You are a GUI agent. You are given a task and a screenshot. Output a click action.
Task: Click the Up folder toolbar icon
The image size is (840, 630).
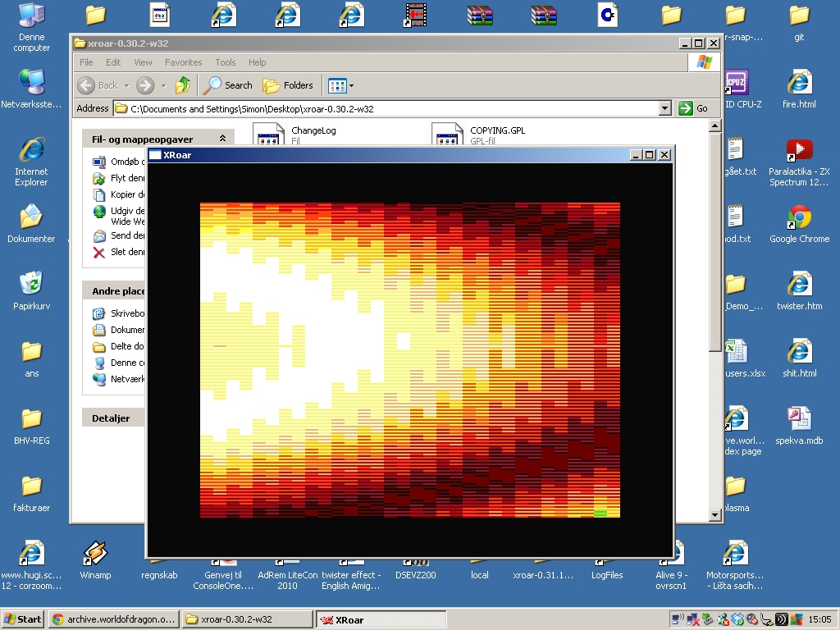183,85
